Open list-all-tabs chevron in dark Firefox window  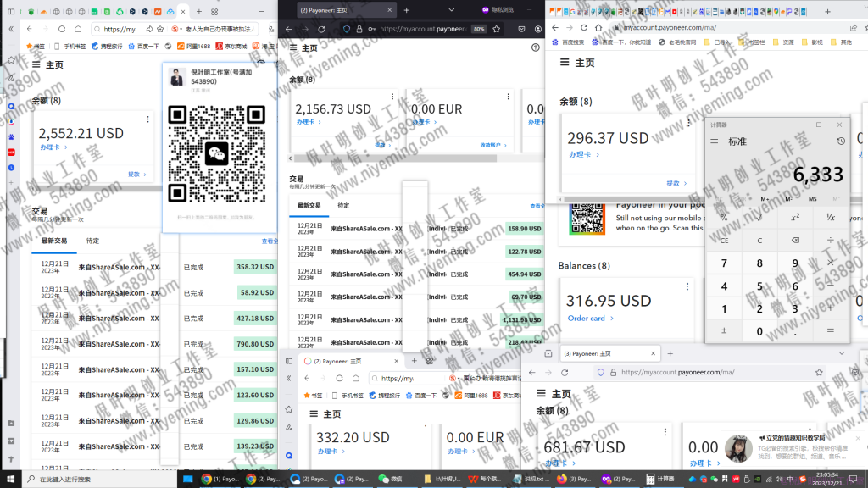451,10
